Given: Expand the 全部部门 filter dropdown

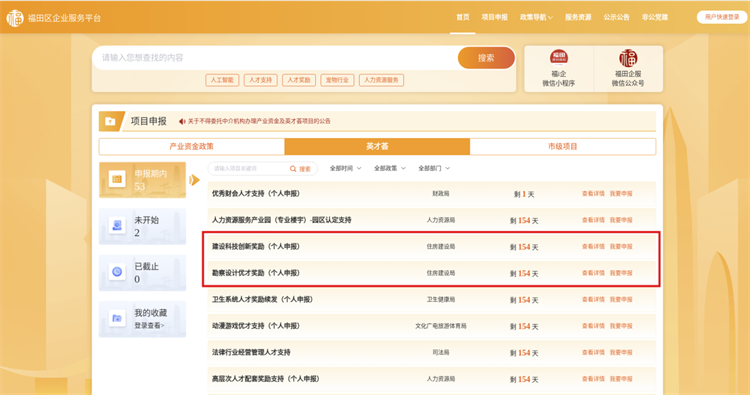Looking at the screenshot, I should click(434, 168).
